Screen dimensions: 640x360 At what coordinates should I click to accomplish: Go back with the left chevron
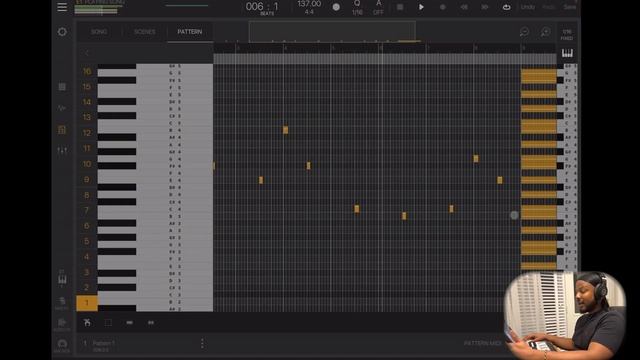click(87, 53)
